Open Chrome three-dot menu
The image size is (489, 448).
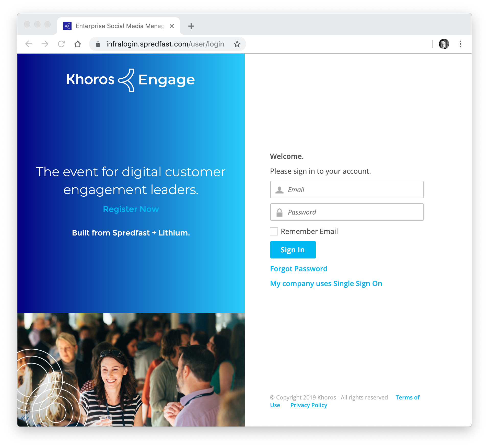(x=460, y=44)
